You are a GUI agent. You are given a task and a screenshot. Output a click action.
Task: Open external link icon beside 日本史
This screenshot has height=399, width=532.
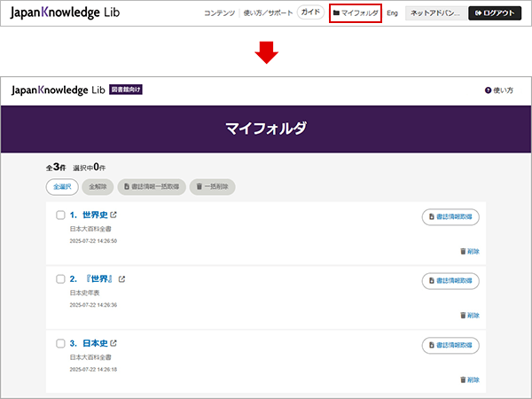pyautogui.click(x=113, y=343)
